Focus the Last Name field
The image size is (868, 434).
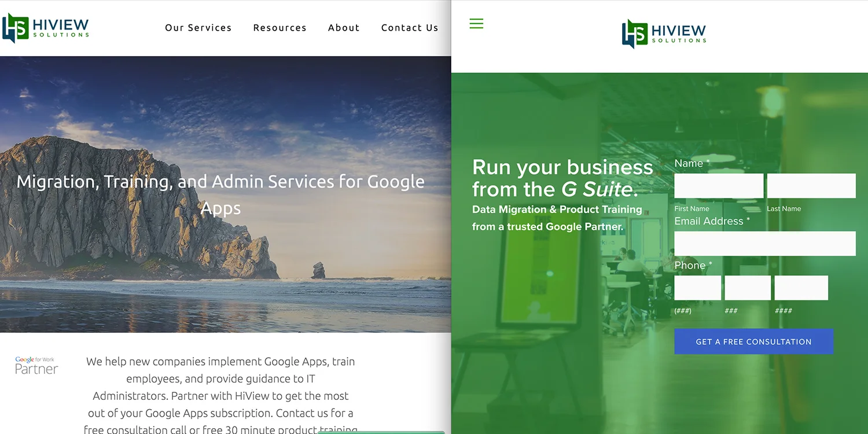coord(811,186)
